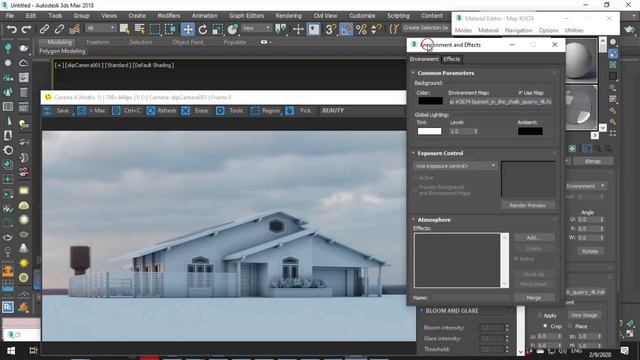Click the Merge button in Atmosphere

click(534, 298)
